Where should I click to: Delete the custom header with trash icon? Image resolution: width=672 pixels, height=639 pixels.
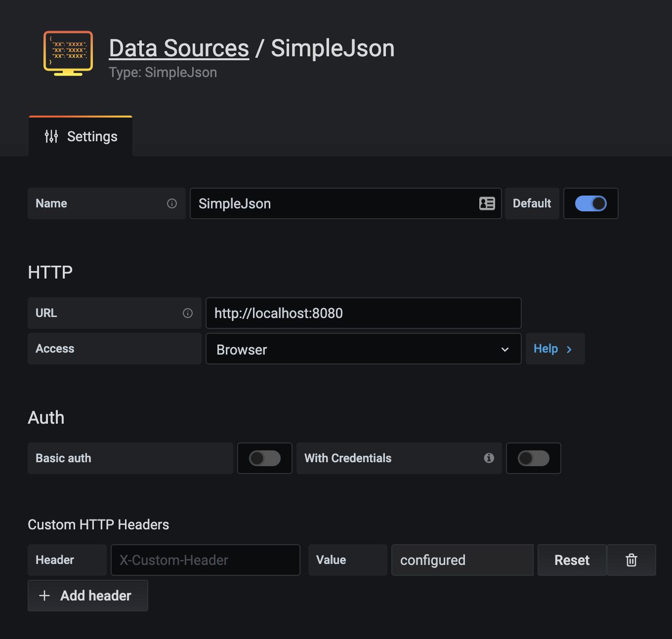click(631, 560)
